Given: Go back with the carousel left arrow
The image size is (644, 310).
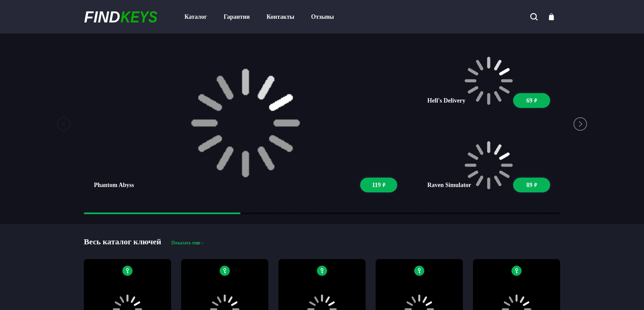Looking at the screenshot, I should point(64,124).
